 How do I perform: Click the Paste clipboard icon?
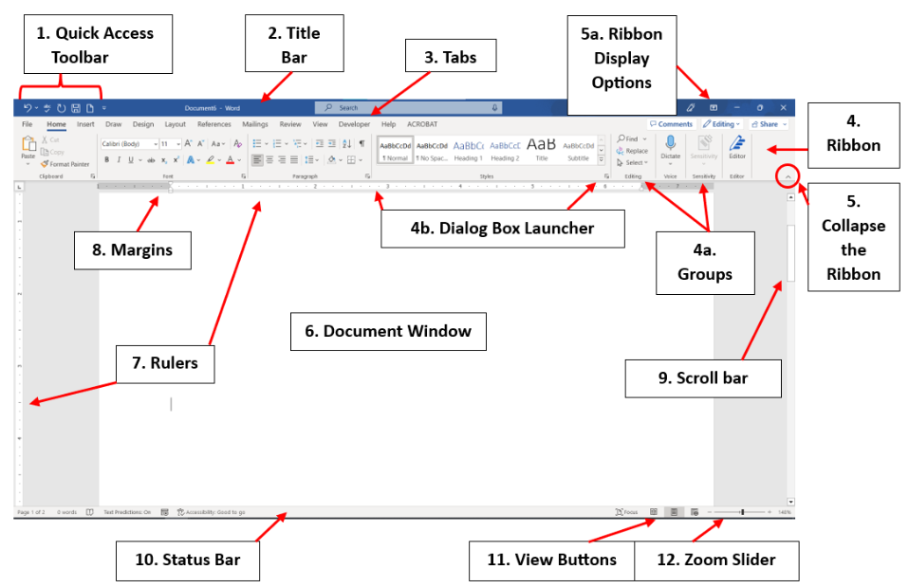(x=28, y=143)
